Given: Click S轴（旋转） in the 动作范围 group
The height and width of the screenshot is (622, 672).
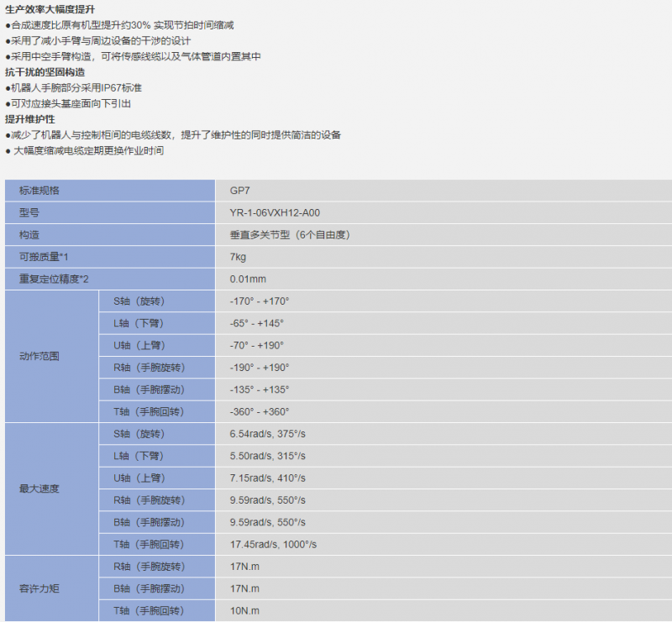Looking at the screenshot, I should coord(157,301).
